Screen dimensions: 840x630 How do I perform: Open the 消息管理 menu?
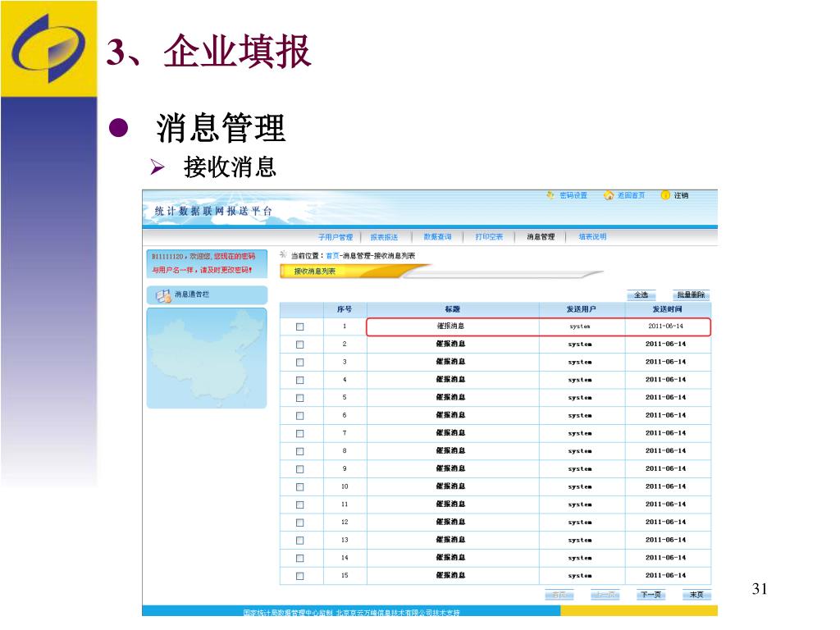coord(541,237)
